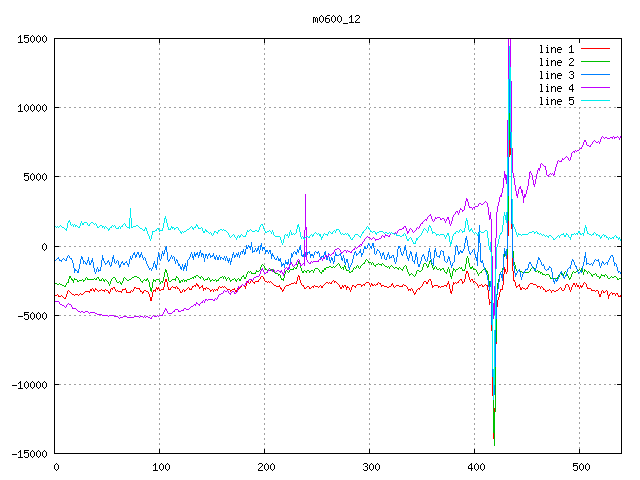Click the green line 2 legend sample
The width and height of the screenshot is (640, 480).
(x=595, y=62)
